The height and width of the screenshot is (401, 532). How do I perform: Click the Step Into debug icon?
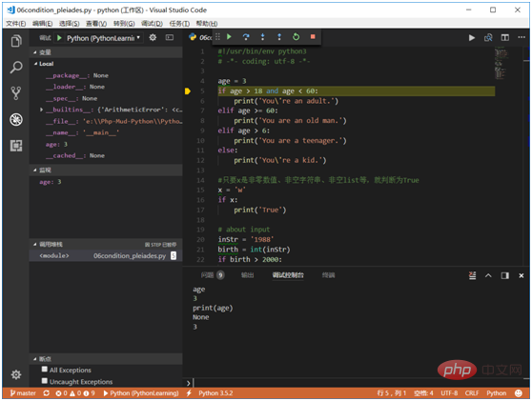(x=262, y=36)
